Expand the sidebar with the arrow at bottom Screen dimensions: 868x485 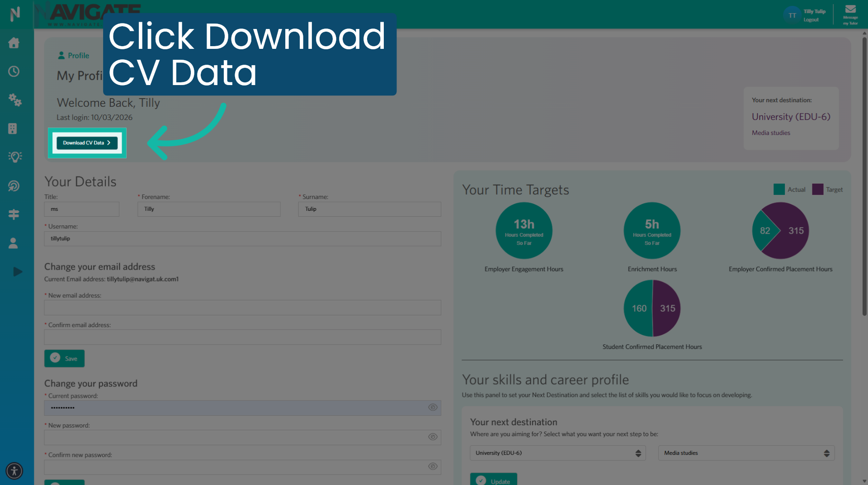pos(17,271)
